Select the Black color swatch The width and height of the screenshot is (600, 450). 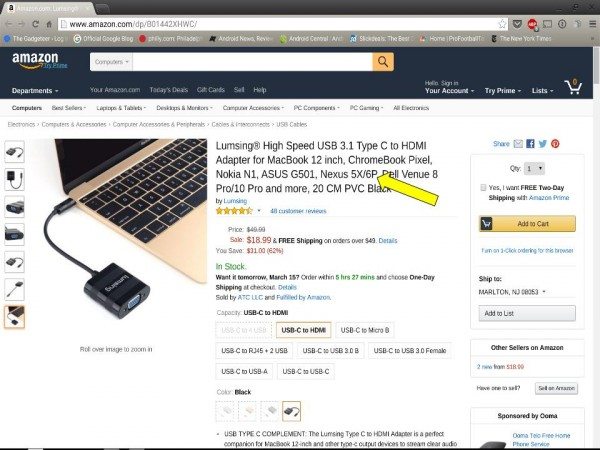click(x=291, y=411)
